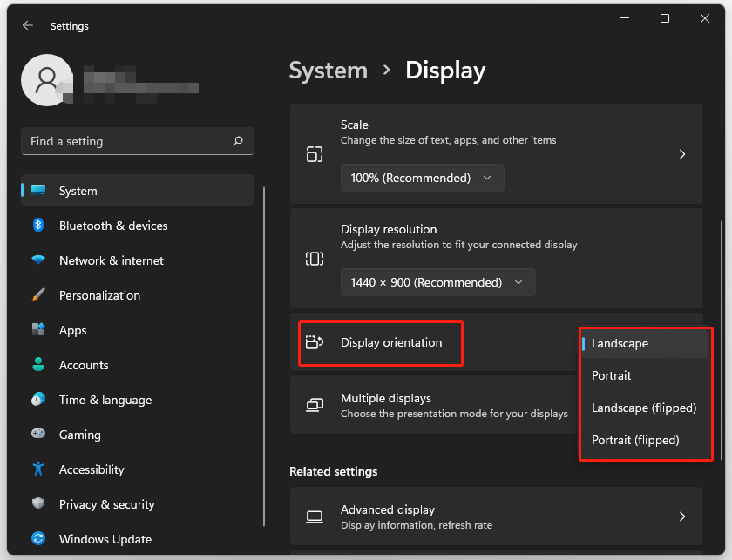The width and height of the screenshot is (732, 560).
Task: Click the Privacy & security shield icon
Action: (x=38, y=504)
